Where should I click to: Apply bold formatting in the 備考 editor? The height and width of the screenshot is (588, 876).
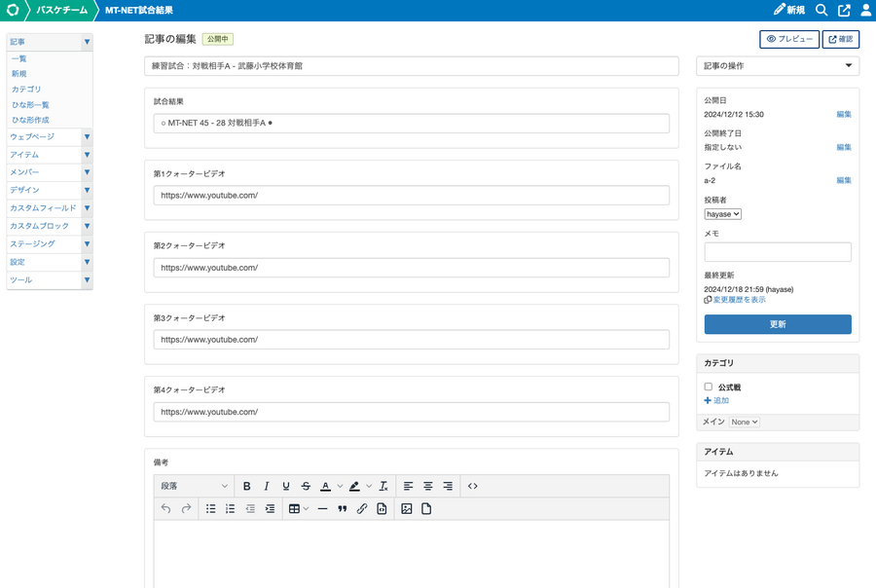pyautogui.click(x=246, y=487)
